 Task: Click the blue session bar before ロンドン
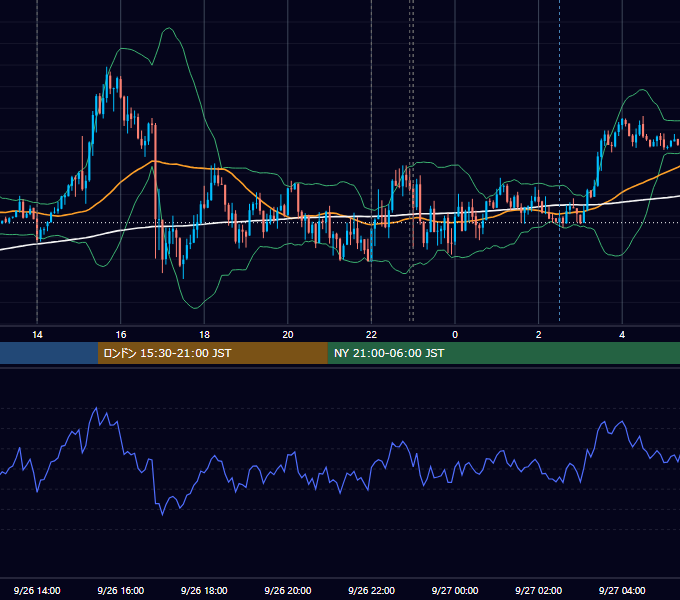[49, 353]
